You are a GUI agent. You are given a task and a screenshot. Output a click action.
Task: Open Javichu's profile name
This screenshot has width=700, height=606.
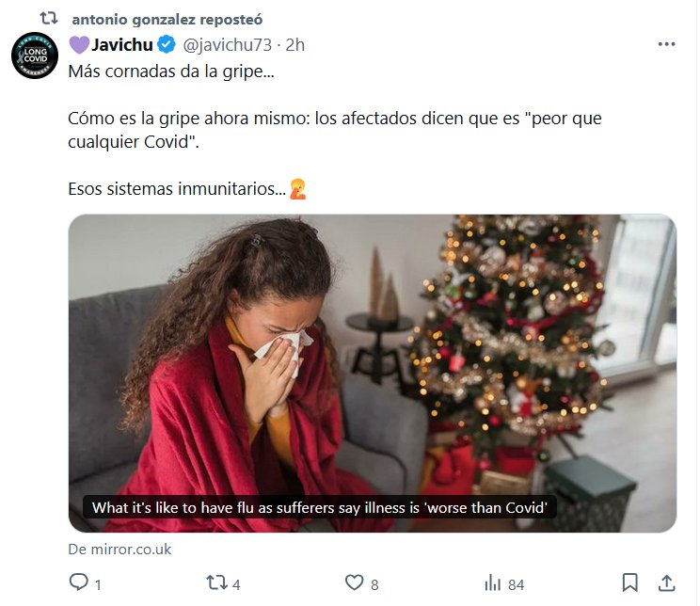122,44
